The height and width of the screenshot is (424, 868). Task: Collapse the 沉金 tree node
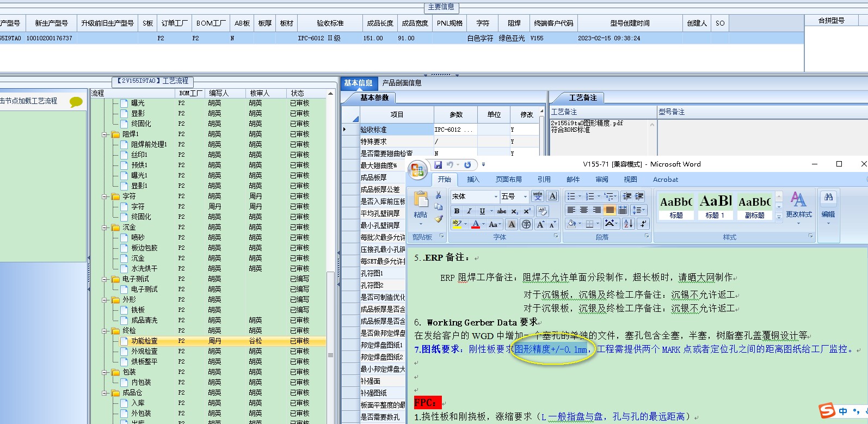(104, 227)
